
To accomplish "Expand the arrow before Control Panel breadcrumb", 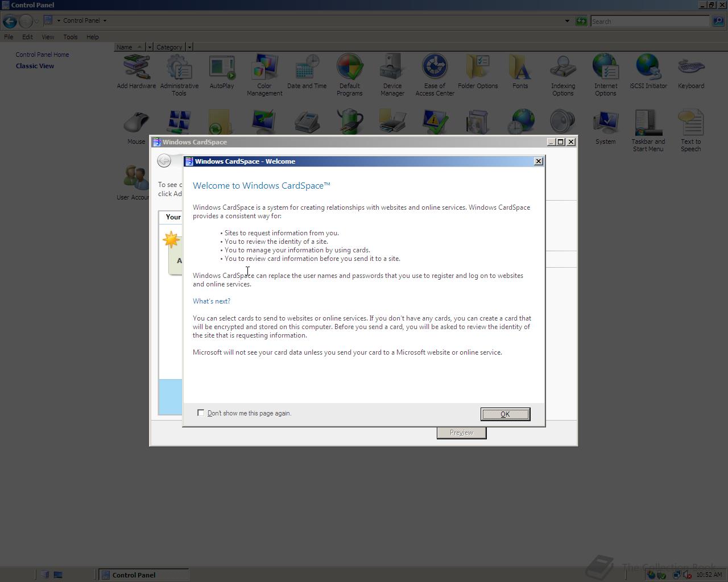I will pos(59,20).
